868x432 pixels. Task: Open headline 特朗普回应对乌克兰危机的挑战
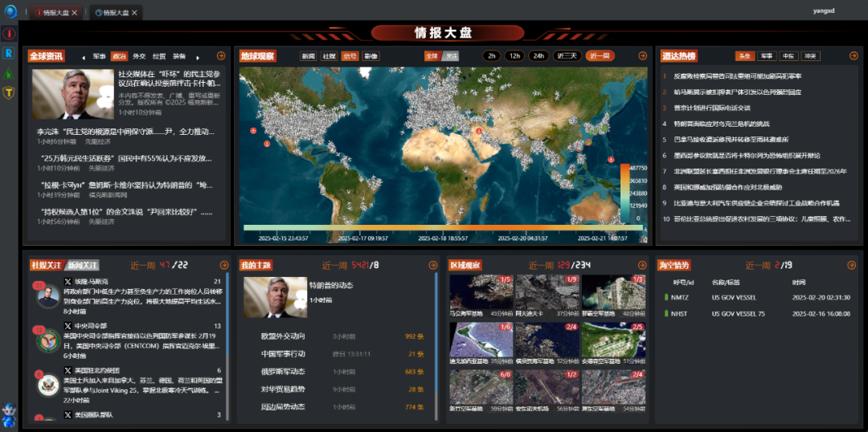click(x=721, y=124)
